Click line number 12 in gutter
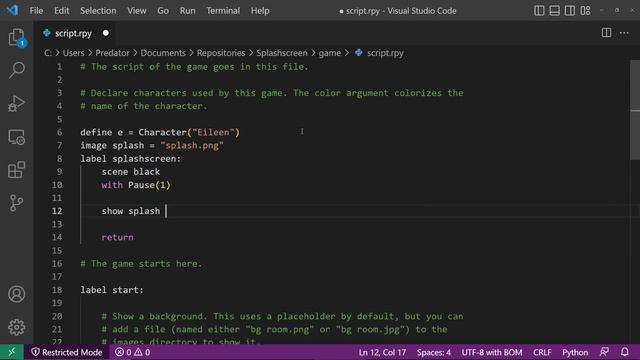Viewport: 640px width, 360px height. 57,211
